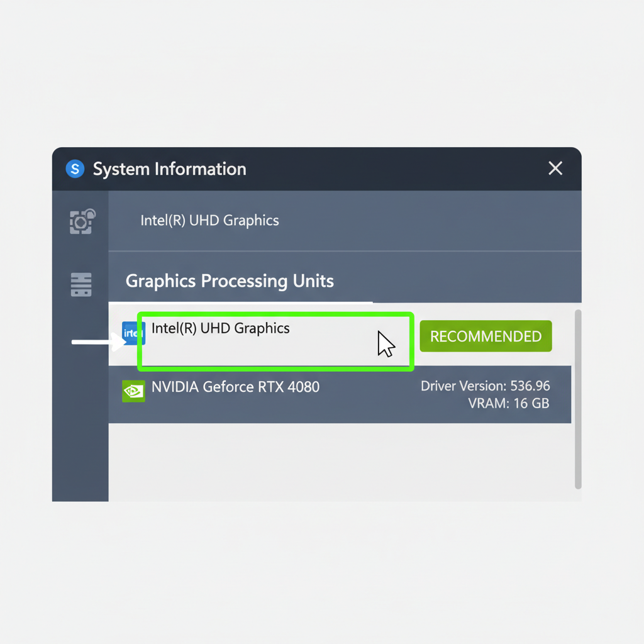The image size is (644, 644).
Task: Click the RECOMMENDED badge
Action: coord(486,336)
